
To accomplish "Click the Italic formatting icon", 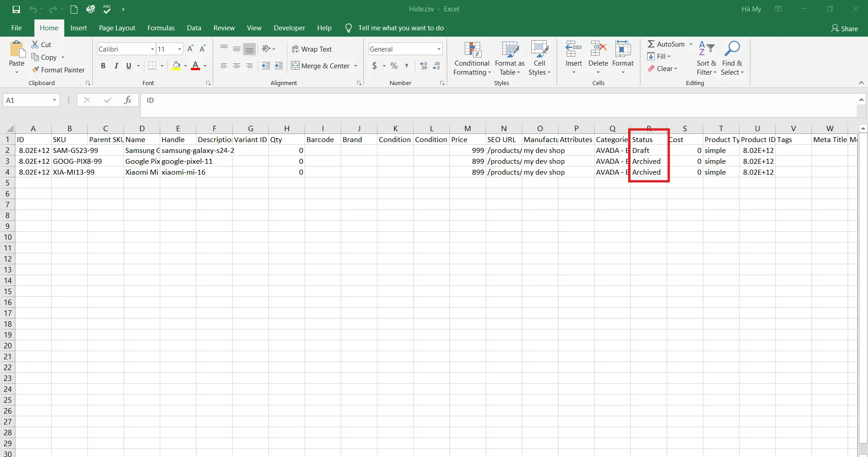I will pyautogui.click(x=116, y=66).
